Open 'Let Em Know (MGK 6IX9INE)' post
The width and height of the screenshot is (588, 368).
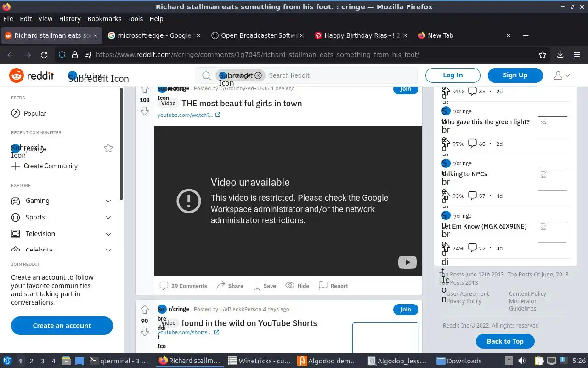[x=484, y=226]
